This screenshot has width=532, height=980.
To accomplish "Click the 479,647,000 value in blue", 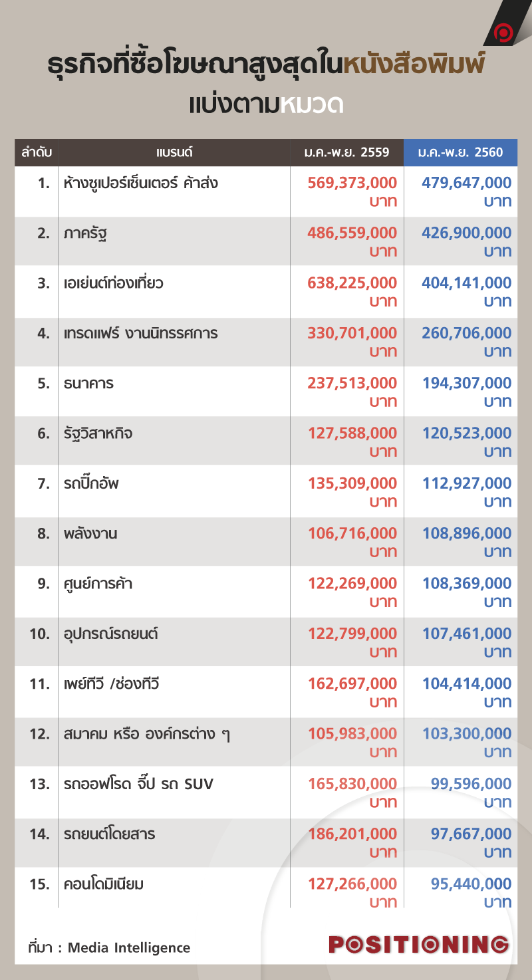I will pyautogui.click(x=467, y=183).
